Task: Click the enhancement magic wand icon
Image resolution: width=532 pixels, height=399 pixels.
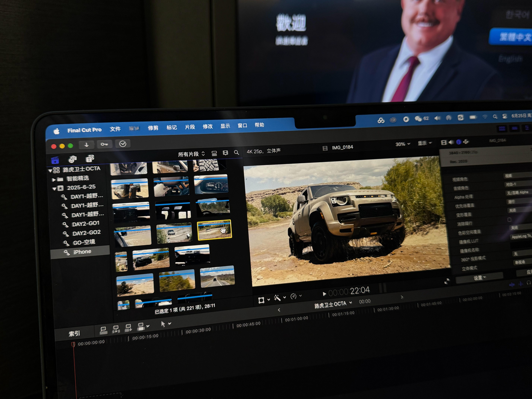Action: click(277, 298)
